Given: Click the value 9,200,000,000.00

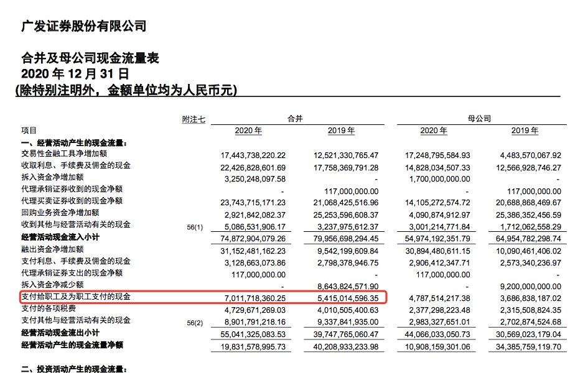Looking at the screenshot, I should 531,287.
